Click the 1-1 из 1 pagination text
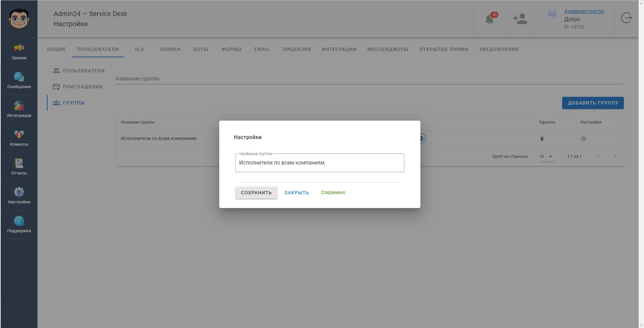This screenshot has width=644, height=328. [x=574, y=156]
